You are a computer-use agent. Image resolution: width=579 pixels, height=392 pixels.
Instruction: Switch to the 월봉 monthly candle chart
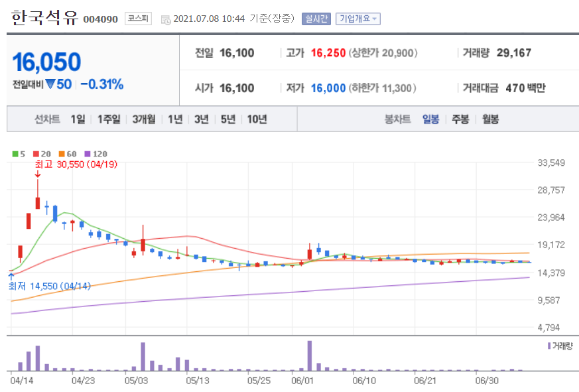point(490,119)
